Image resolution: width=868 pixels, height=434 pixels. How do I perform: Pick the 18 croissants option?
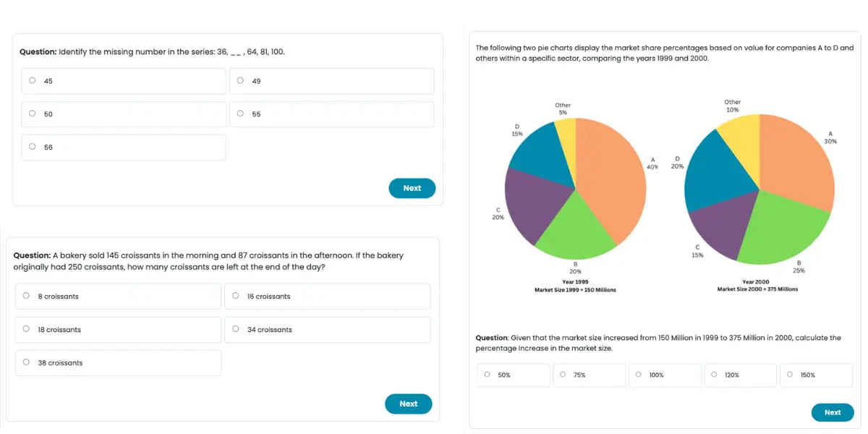(27, 329)
